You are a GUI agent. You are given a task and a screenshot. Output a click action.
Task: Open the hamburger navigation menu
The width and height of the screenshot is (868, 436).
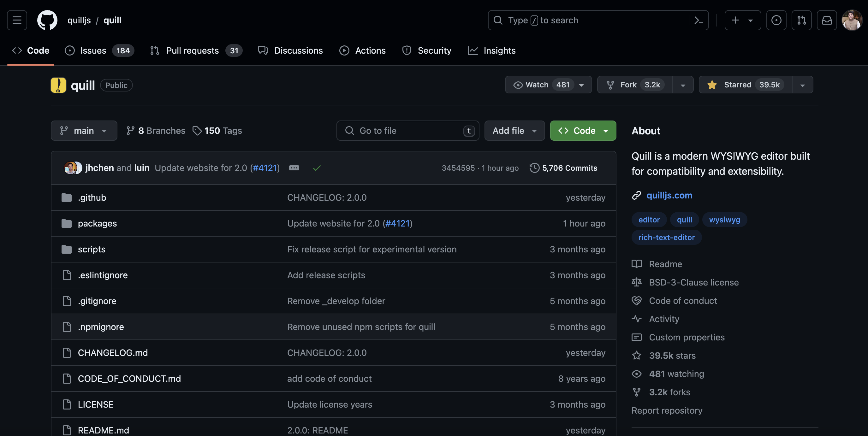coord(17,20)
